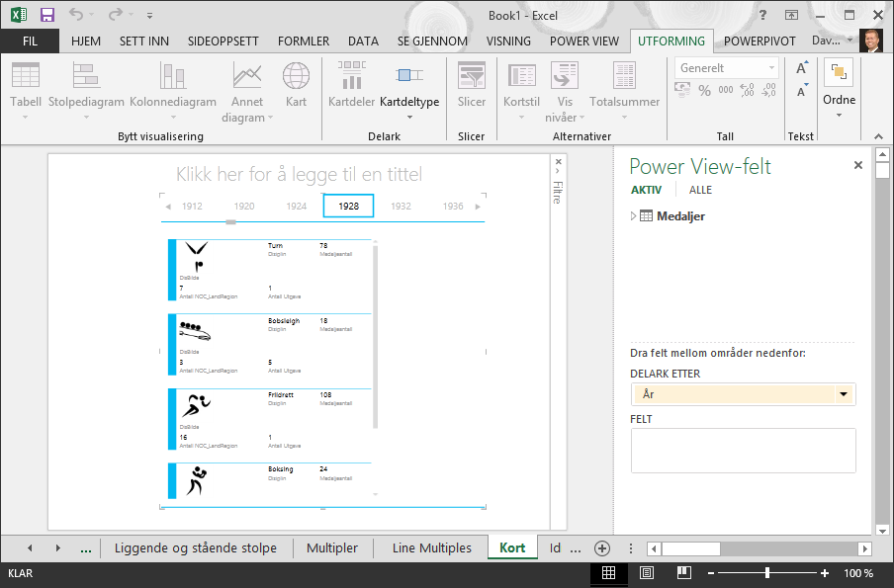
Task: Customize quick access toolbar dropdown
Action: click(x=149, y=16)
